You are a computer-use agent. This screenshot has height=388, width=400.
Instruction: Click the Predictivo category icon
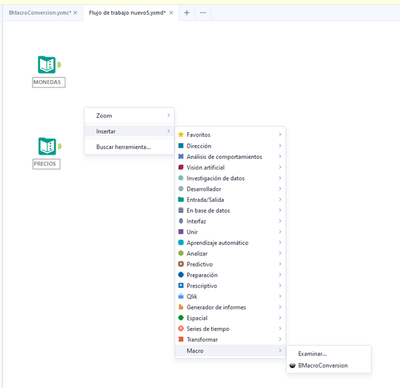pyautogui.click(x=181, y=264)
